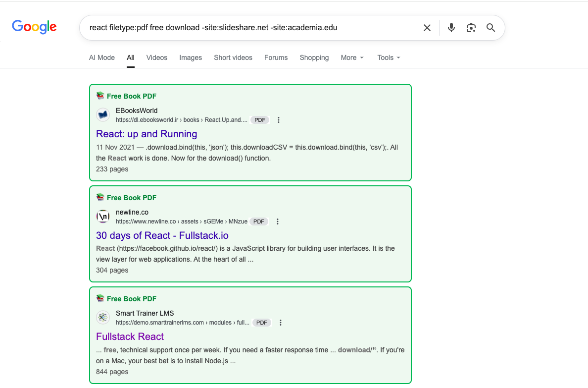Screen dimensions: 588x388
Task: Click books icon beside EBooksWorld's Free Book PDF
Action: point(100,96)
